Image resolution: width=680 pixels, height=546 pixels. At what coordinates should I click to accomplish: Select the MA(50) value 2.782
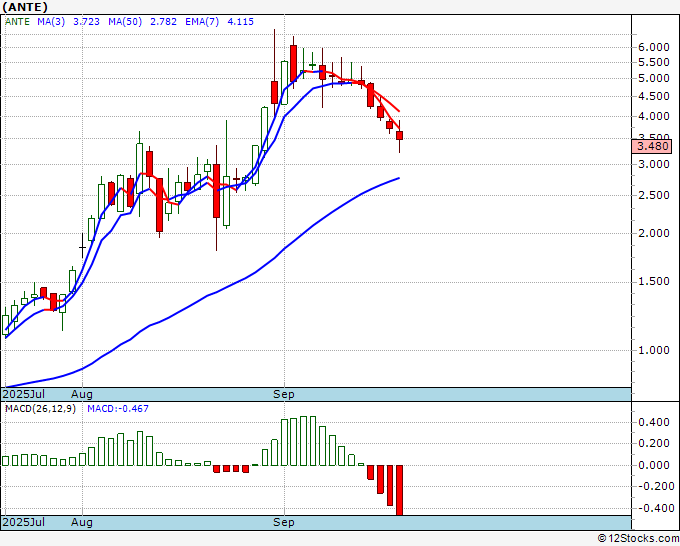click(x=163, y=22)
